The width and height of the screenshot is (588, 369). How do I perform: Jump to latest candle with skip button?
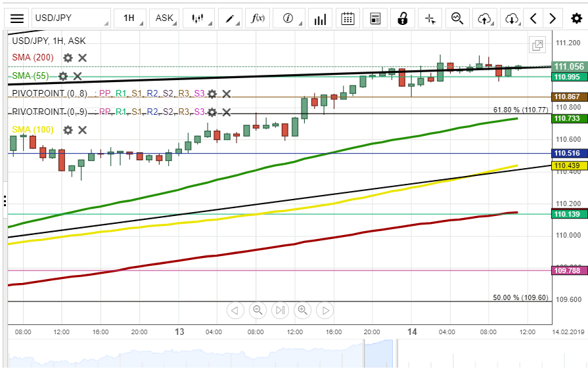pos(280,310)
